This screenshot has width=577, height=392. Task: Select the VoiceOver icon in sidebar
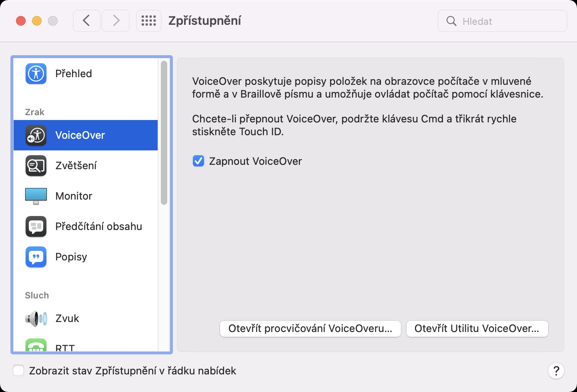click(x=36, y=135)
